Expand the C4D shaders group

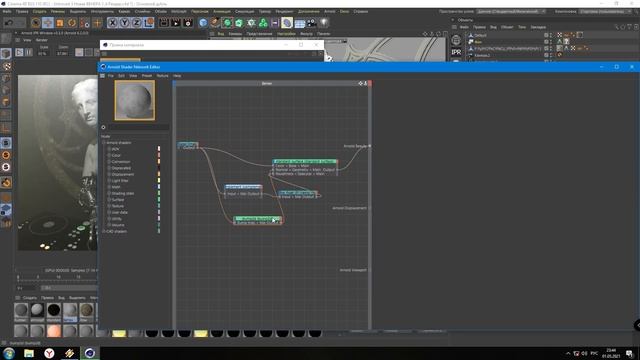click(x=104, y=231)
